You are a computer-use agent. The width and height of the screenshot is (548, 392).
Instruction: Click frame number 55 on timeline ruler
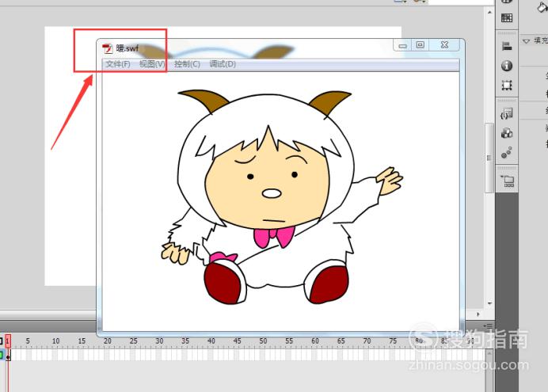pyautogui.click(x=289, y=341)
